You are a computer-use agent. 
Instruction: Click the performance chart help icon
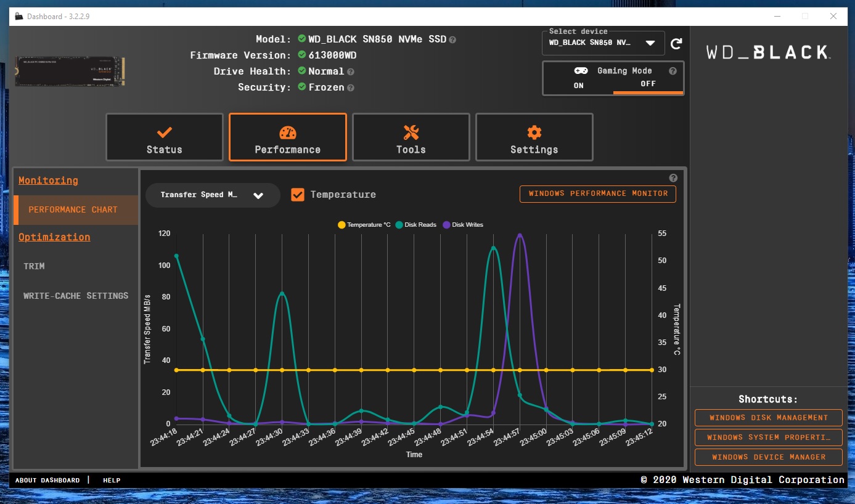[673, 178]
